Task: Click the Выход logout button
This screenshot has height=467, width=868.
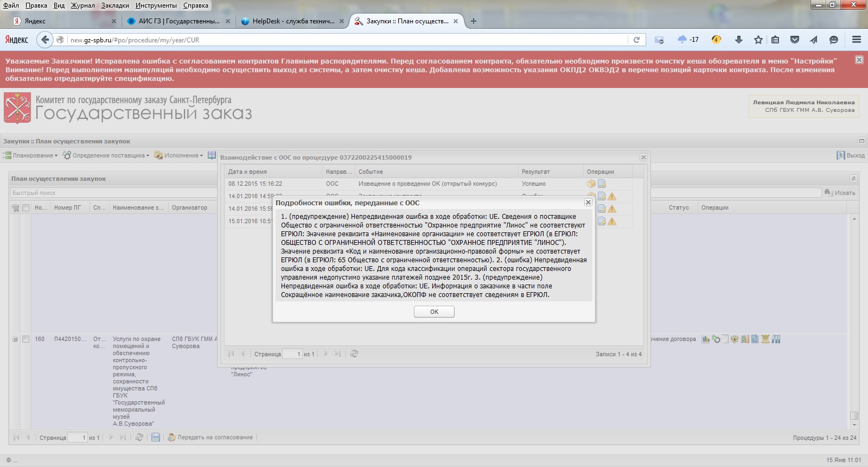Action: pos(851,155)
